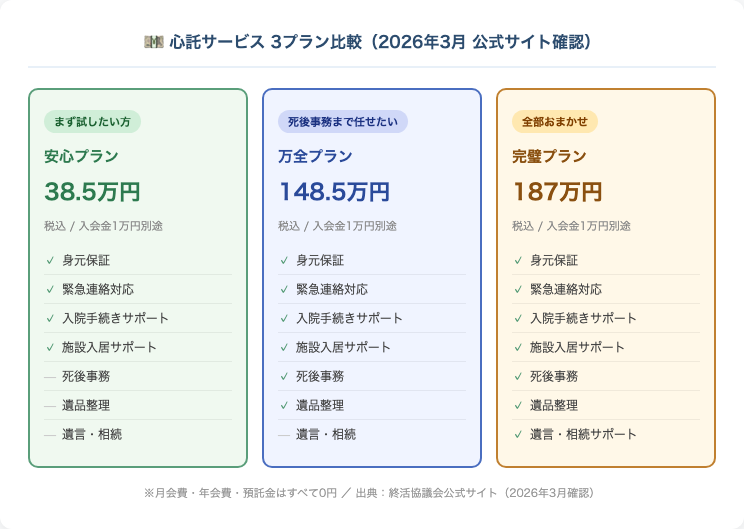Click the 安心プラン heading

81,156
